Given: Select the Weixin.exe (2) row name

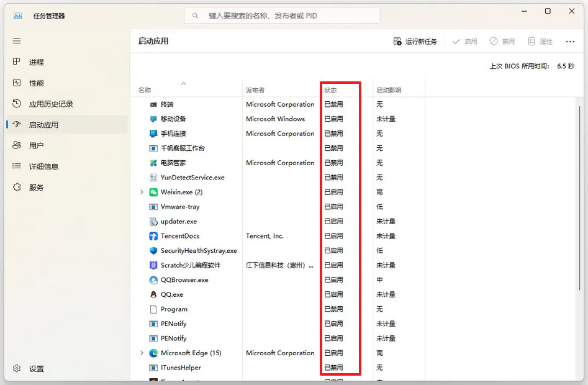Looking at the screenshot, I should (x=181, y=192).
